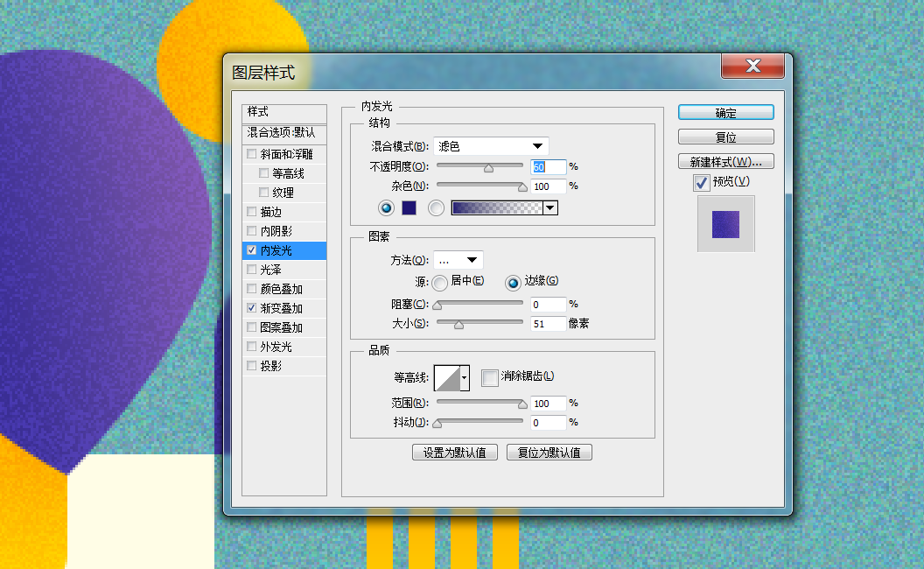Click 复位为默认值 button
924x569 pixels.
pos(549,453)
